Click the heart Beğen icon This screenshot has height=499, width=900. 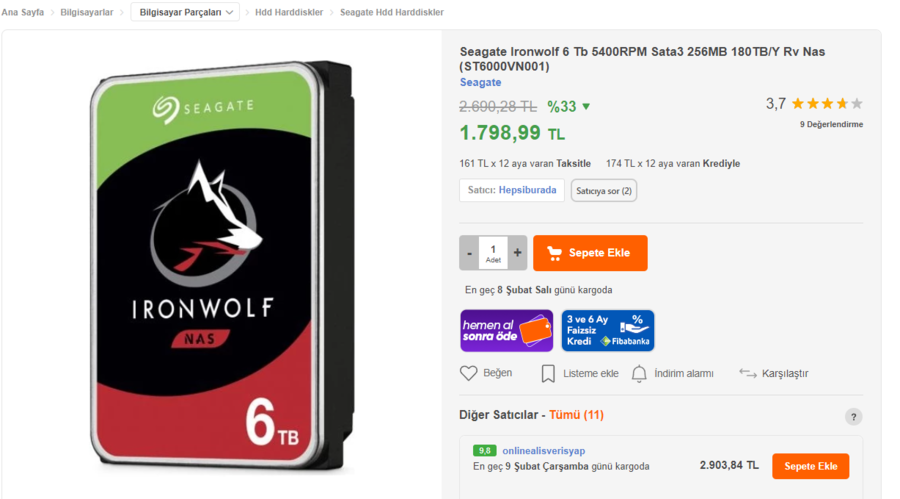468,373
